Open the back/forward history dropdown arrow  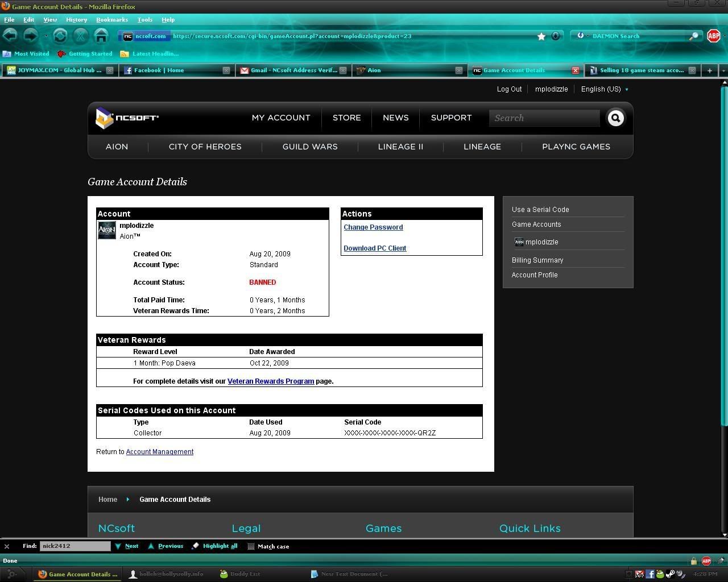coord(46,36)
